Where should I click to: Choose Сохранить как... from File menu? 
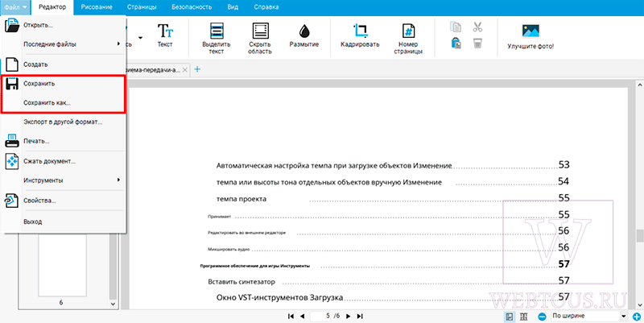coord(47,103)
